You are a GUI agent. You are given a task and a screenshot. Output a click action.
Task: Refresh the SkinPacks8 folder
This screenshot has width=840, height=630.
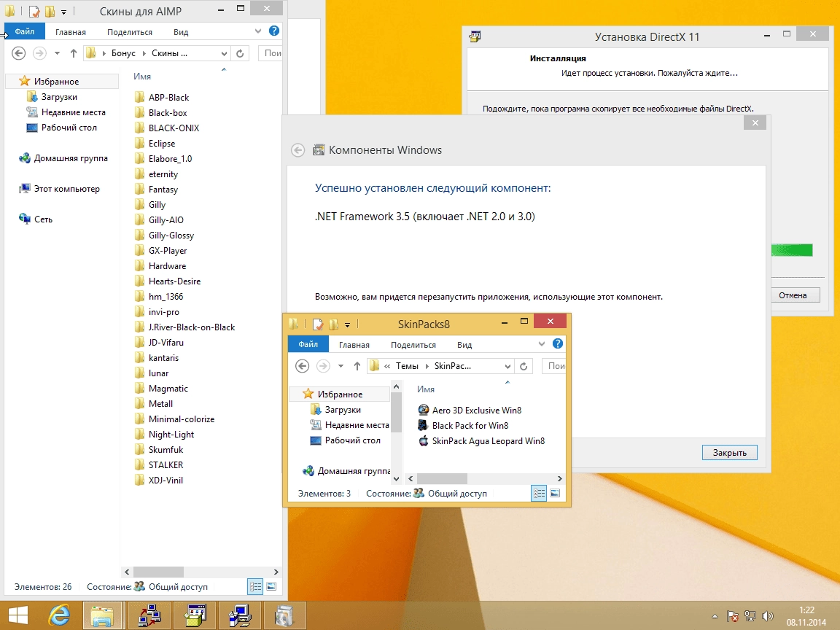point(524,366)
